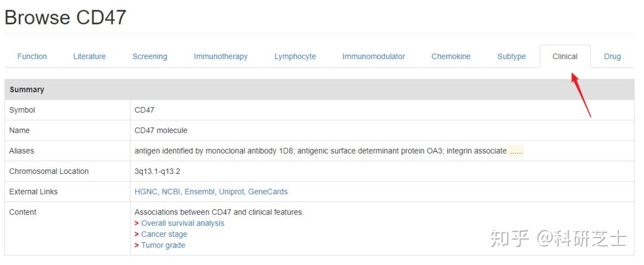Viewport: 644px width, 265px height.
Task: Select the Subtype tab
Action: tap(512, 57)
